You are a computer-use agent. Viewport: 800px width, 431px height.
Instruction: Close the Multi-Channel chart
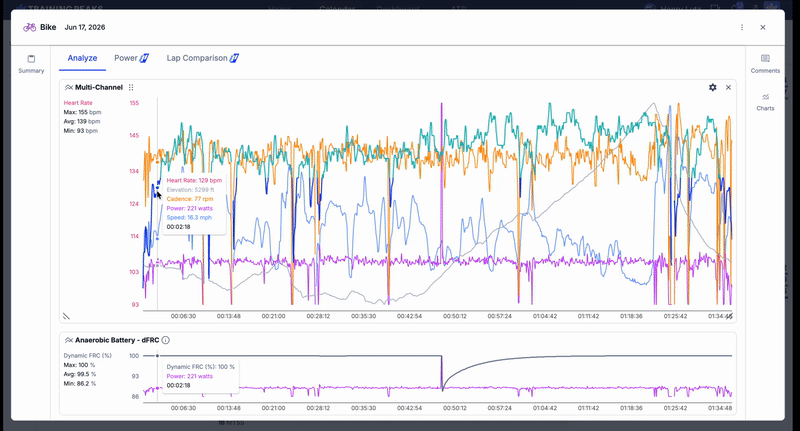point(728,87)
